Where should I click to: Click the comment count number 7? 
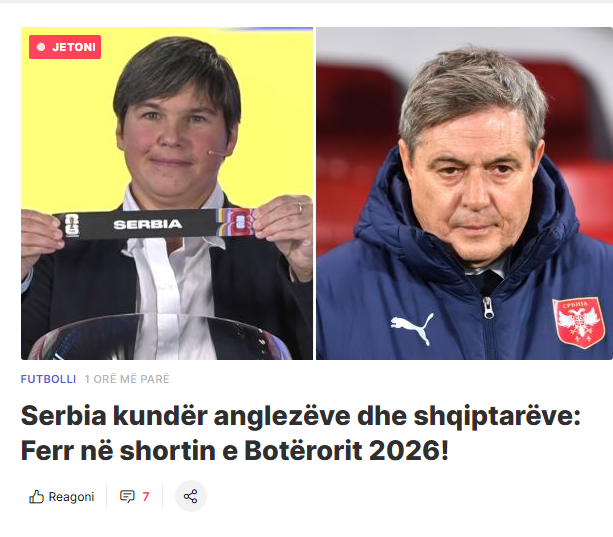tap(146, 496)
